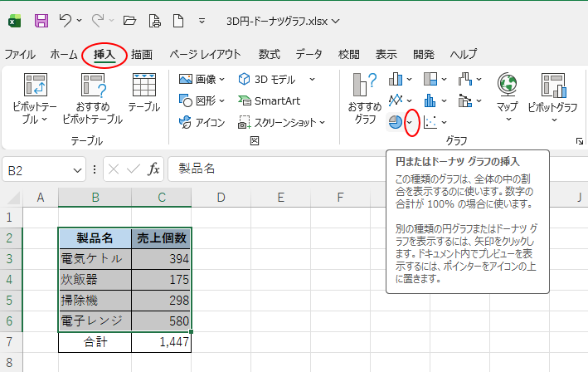This screenshot has width=588, height=372.
Task: Expand the Name Box dropdown arrow
Action: 78,171
